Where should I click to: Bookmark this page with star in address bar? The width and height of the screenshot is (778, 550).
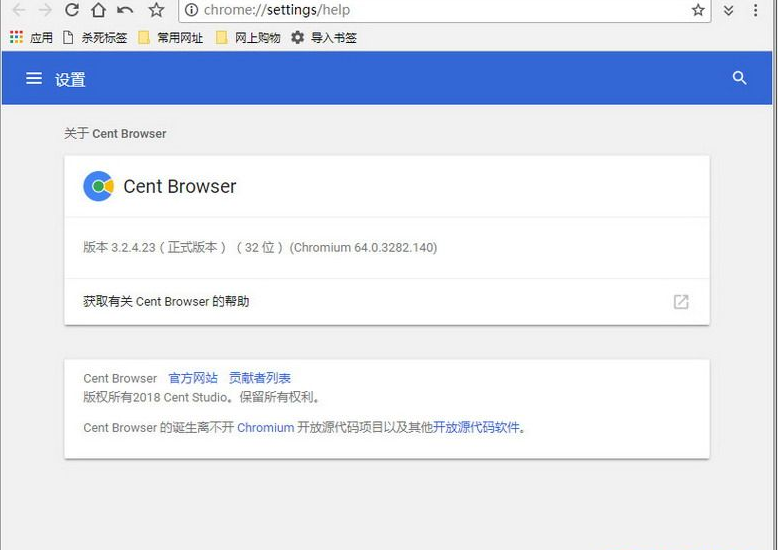click(698, 9)
